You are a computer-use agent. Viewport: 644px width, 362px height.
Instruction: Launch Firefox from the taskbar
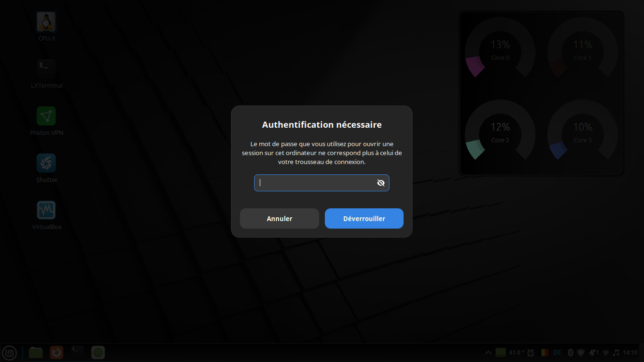pyautogui.click(x=57, y=353)
